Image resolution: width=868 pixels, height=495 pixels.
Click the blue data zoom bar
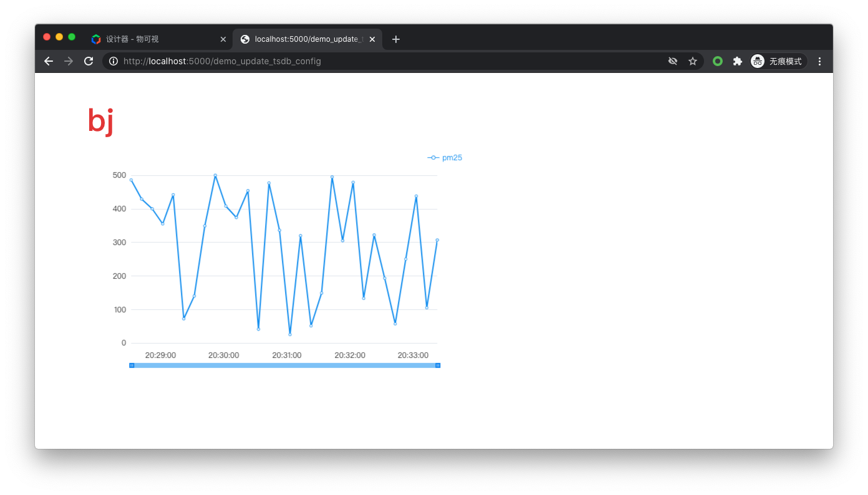coord(284,365)
